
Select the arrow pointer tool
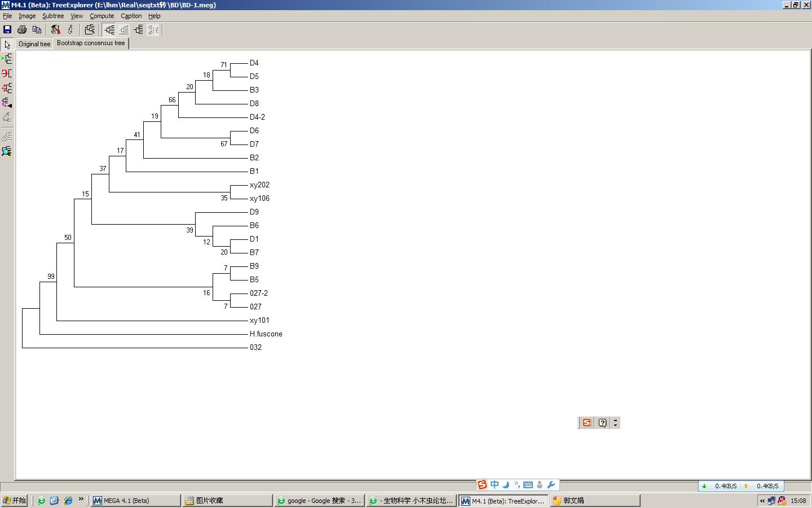click(7, 45)
